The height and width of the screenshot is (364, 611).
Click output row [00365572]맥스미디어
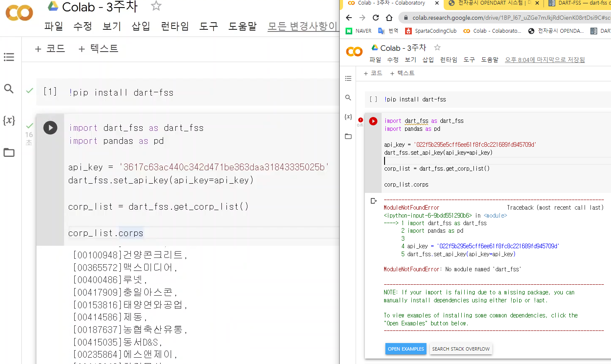(x=125, y=267)
